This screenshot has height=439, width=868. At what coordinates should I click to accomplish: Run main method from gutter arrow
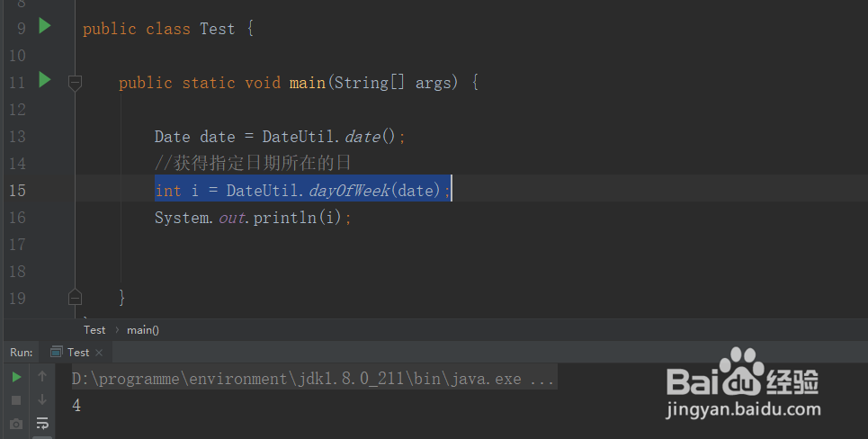(45, 81)
